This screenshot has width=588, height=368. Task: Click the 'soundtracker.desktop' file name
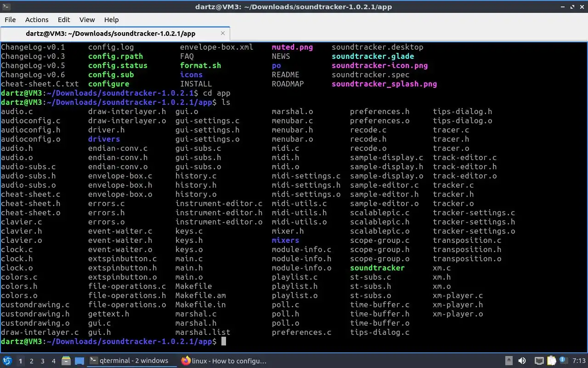[378, 47]
